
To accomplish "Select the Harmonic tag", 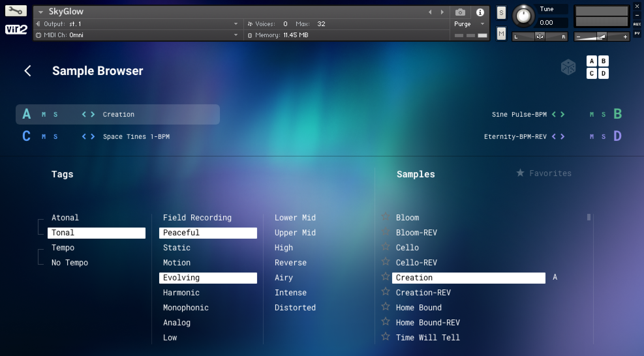I will click(x=181, y=292).
